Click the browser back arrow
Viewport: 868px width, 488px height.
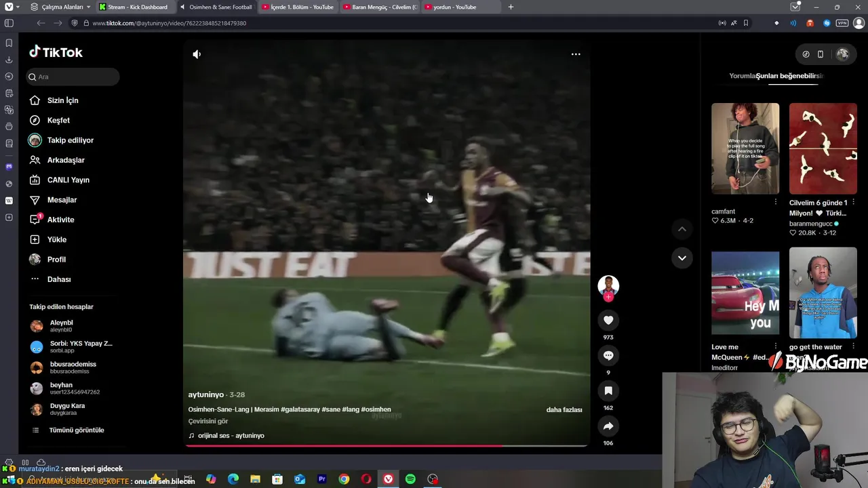tap(41, 23)
